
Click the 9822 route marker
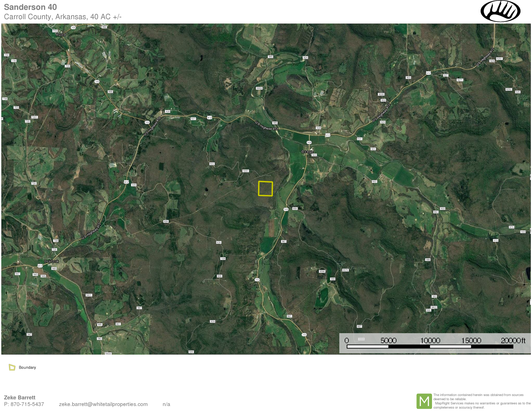click(434, 307)
